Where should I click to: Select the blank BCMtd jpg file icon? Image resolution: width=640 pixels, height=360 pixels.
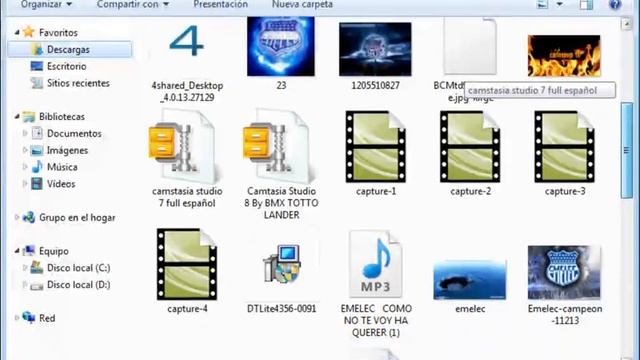(x=470, y=46)
